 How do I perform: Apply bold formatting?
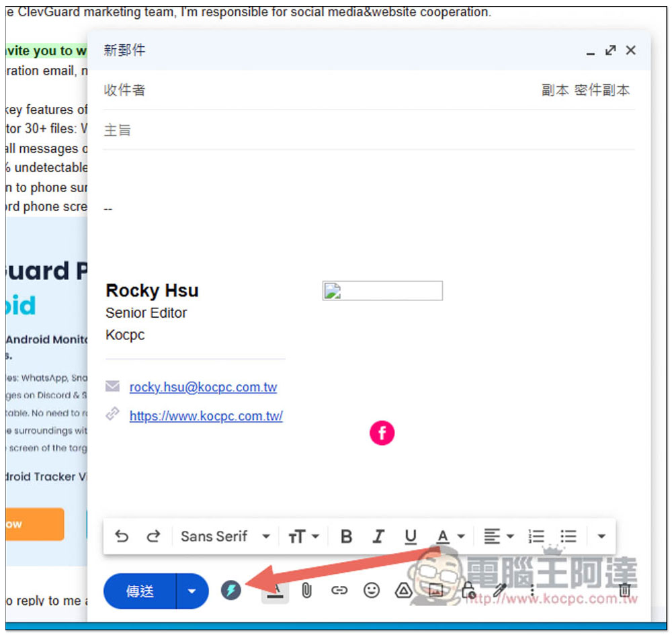click(346, 536)
